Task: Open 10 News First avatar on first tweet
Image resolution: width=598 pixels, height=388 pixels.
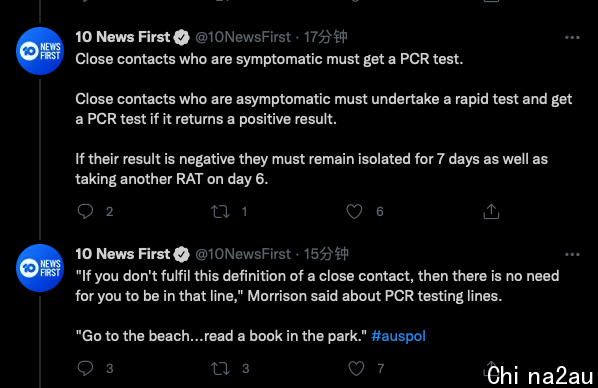Action: pos(40,51)
